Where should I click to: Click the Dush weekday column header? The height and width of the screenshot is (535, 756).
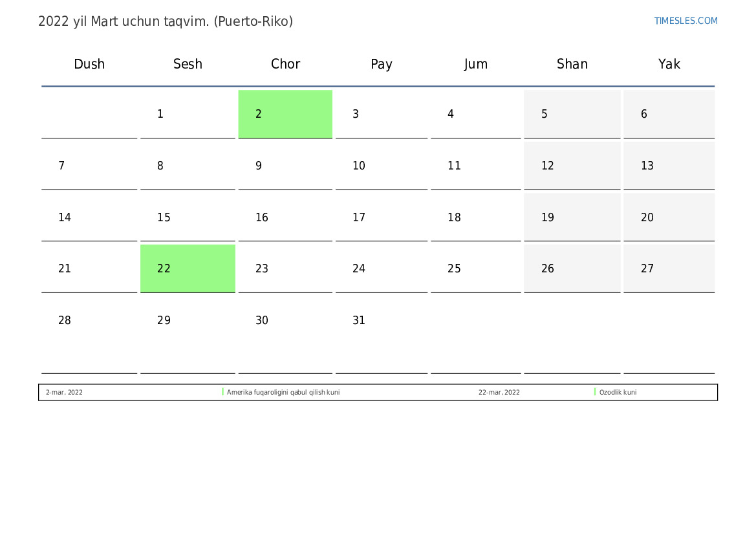tap(89, 64)
